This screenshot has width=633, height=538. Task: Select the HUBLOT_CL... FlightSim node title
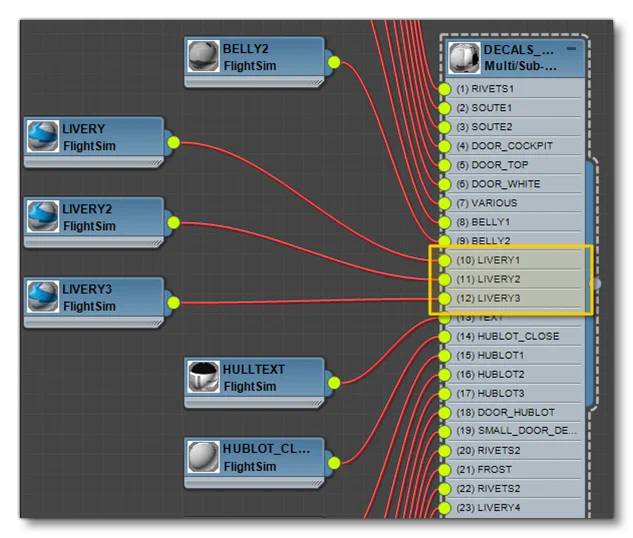tap(266, 458)
